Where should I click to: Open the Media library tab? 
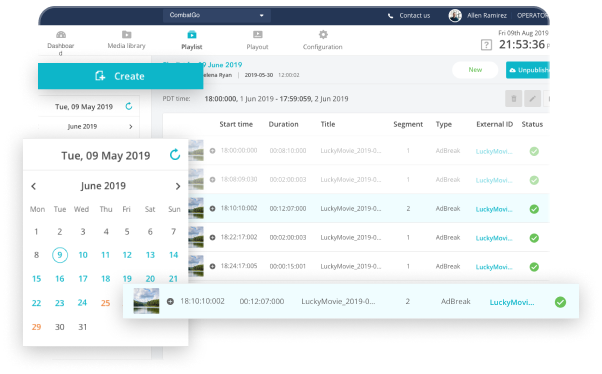coord(126,40)
